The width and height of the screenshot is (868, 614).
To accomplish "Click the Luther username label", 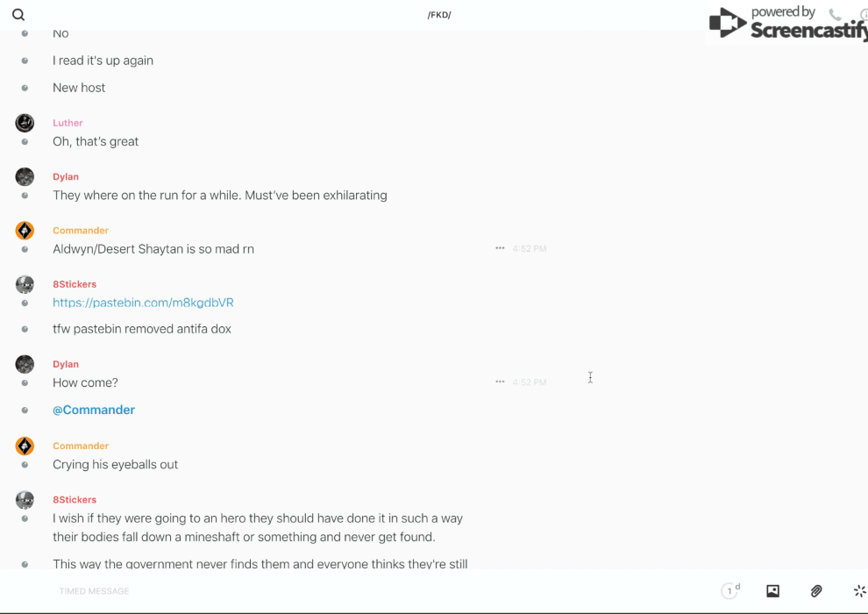I will click(x=68, y=123).
